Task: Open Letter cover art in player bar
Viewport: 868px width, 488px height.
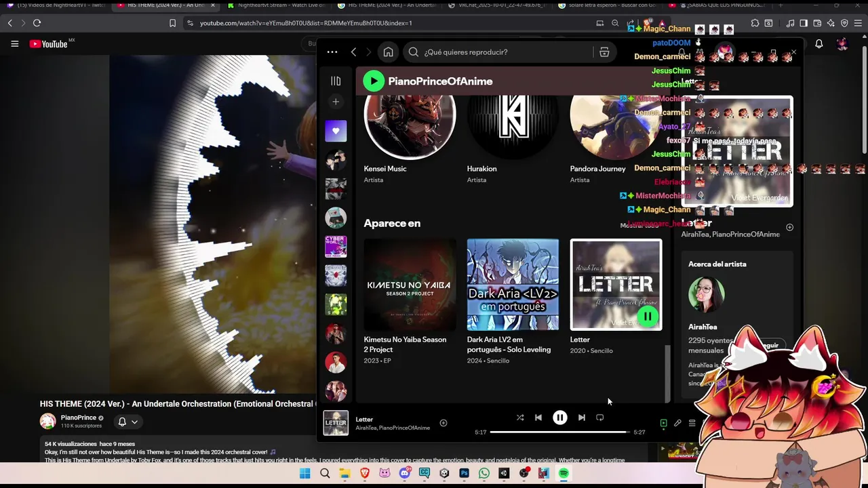Action: click(336, 423)
